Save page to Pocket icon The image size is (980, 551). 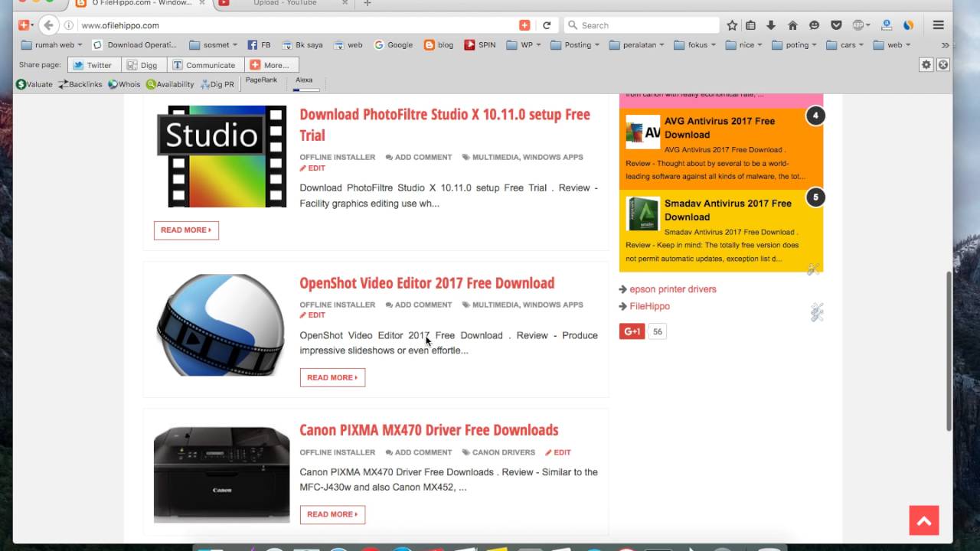point(837,25)
